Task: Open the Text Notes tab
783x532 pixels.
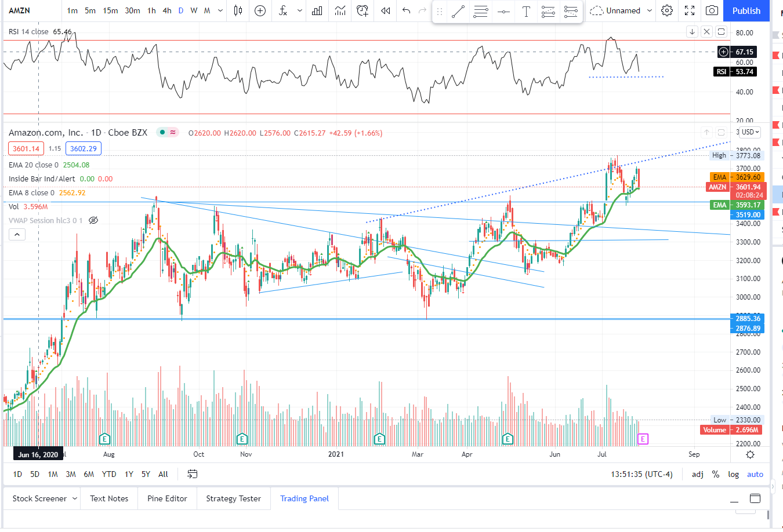Action: click(109, 498)
